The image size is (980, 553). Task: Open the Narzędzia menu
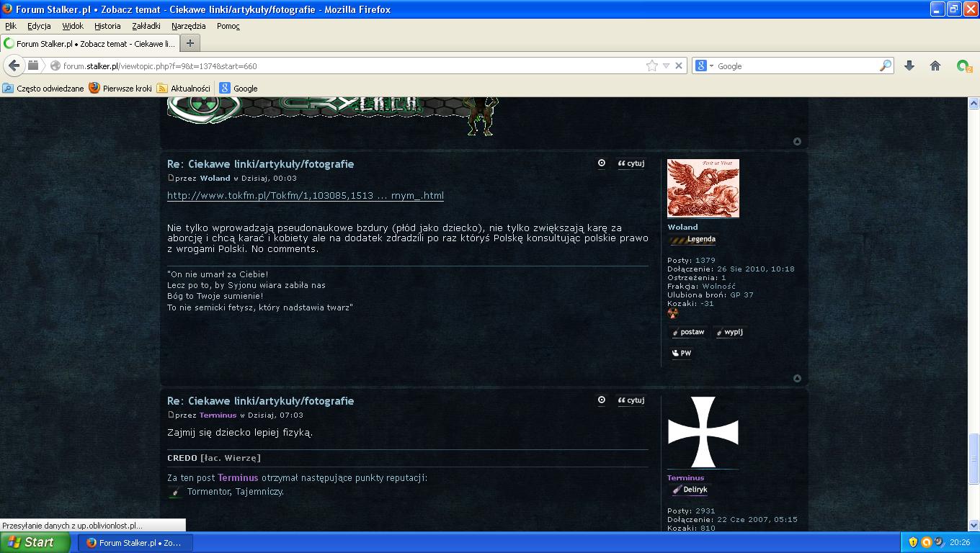point(189,26)
